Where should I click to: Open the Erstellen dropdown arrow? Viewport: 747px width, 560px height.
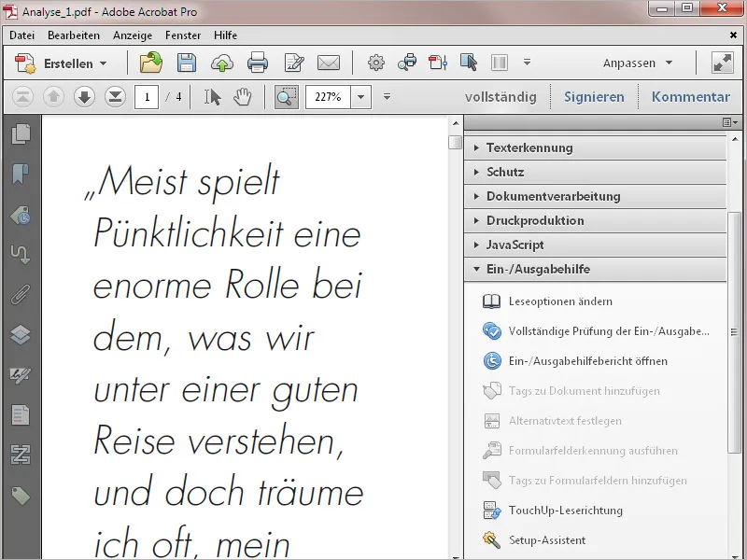click(104, 63)
